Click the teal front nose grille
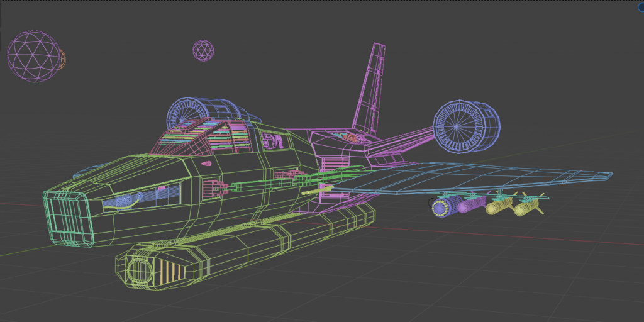This screenshot has width=644, height=322. (64, 214)
